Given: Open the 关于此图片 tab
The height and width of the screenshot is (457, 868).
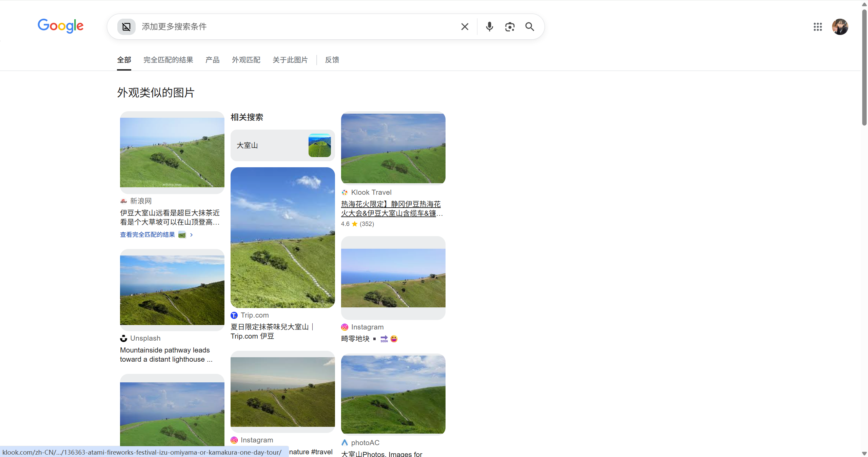Looking at the screenshot, I should (x=290, y=60).
